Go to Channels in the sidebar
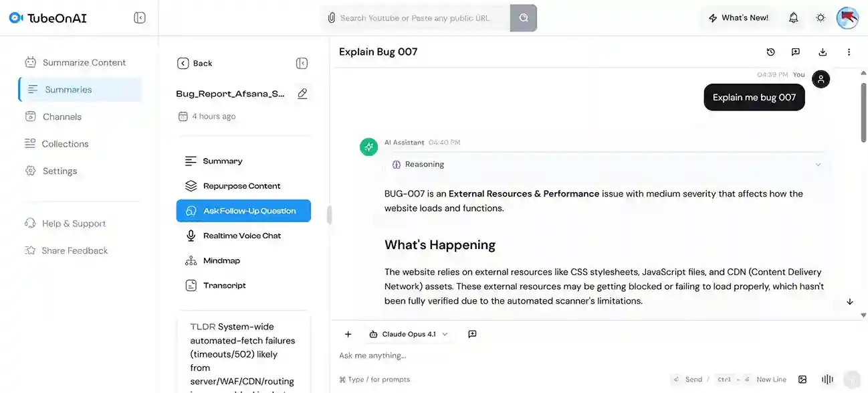Screen dimensions: 868x393 pyautogui.click(x=62, y=116)
